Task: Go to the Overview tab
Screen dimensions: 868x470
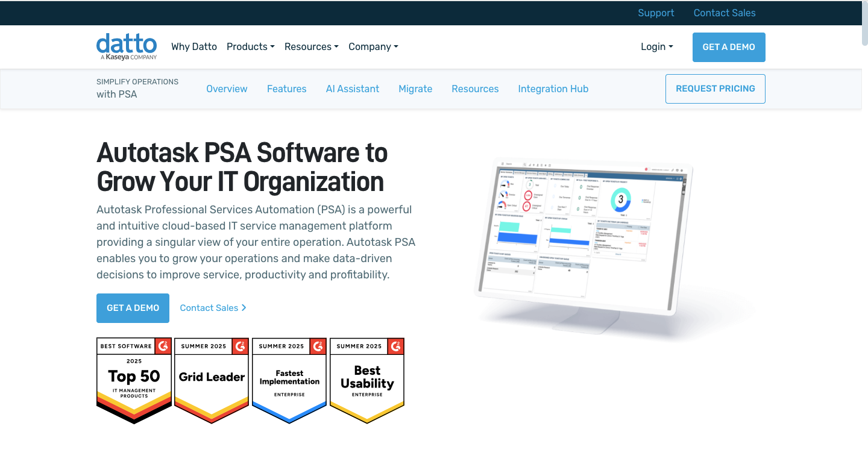Action: tap(227, 89)
